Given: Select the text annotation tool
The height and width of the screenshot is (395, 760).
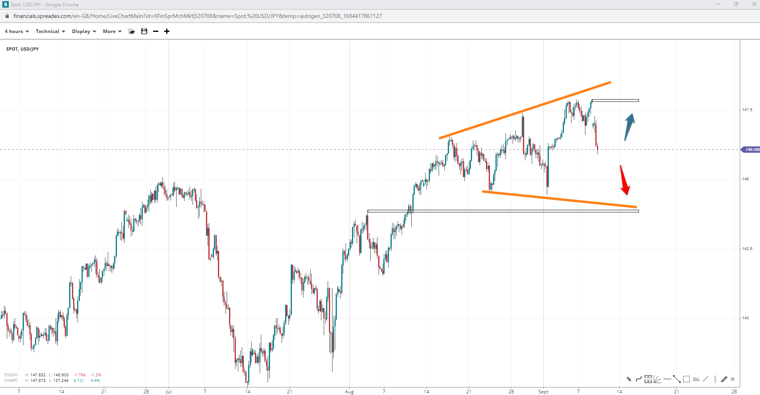Looking at the screenshot, I should (x=696, y=379).
